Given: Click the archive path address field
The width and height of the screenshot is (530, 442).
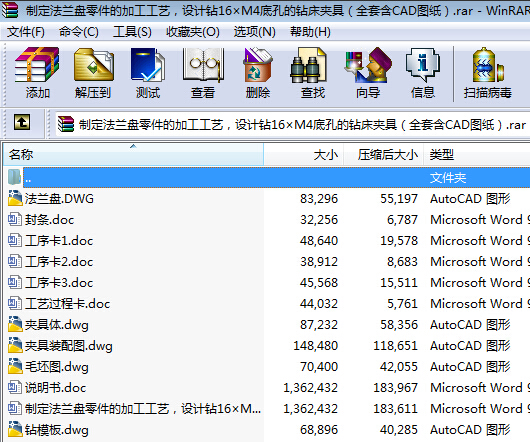Looking at the screenshot, I should pyautogui.click(x=293, y=125).
